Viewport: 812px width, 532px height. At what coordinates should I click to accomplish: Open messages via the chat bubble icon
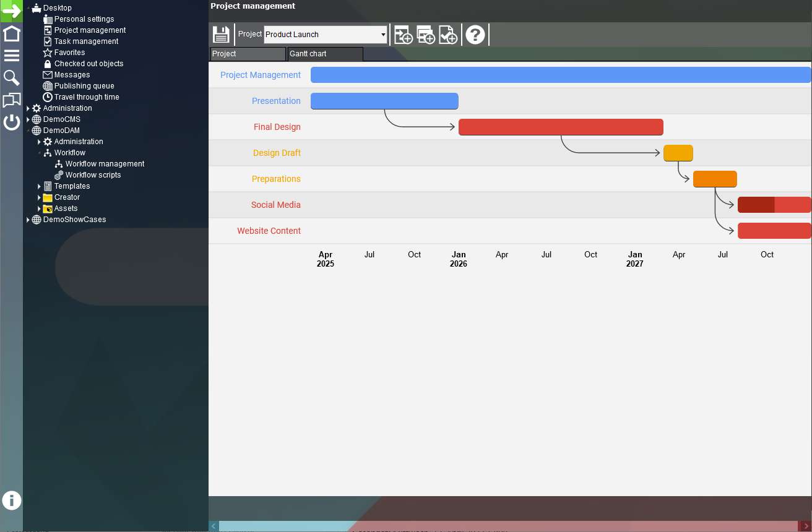click(11, 100)
